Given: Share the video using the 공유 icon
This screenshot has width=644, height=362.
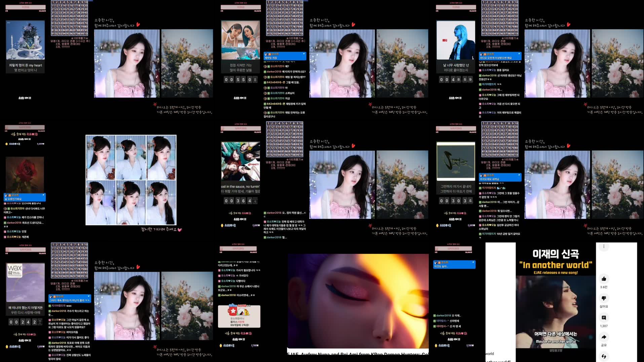Looking at the screenshot, I should [x=604, y=337].
